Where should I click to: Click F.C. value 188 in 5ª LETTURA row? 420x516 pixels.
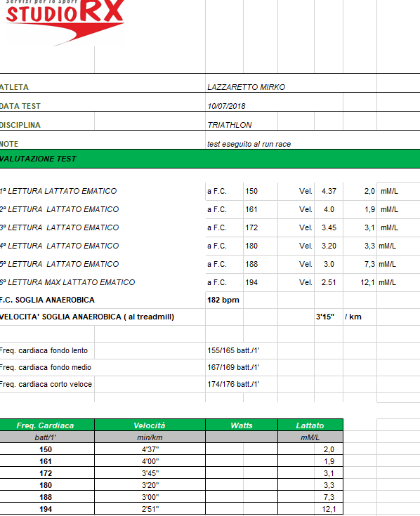coord(251,264)
